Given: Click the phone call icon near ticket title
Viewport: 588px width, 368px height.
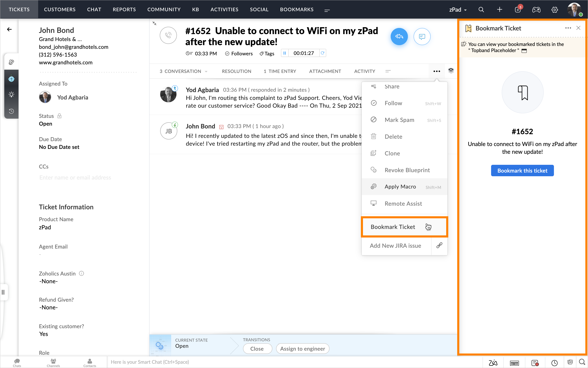Looking at the screenshot, I should point(168,36).
